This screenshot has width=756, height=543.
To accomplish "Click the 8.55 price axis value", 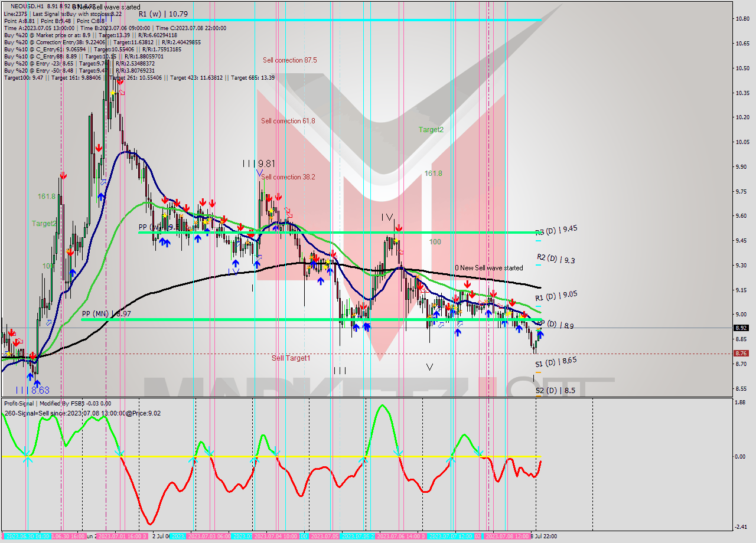I will pyautogui.click(x=742, y=388).
